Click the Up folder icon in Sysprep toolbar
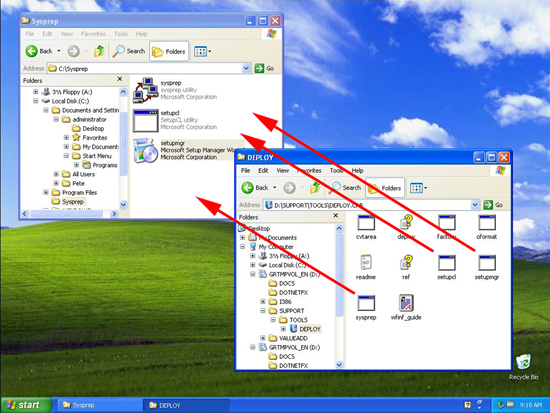The width and height of the screenshot is (550, 413). [99, 51]
